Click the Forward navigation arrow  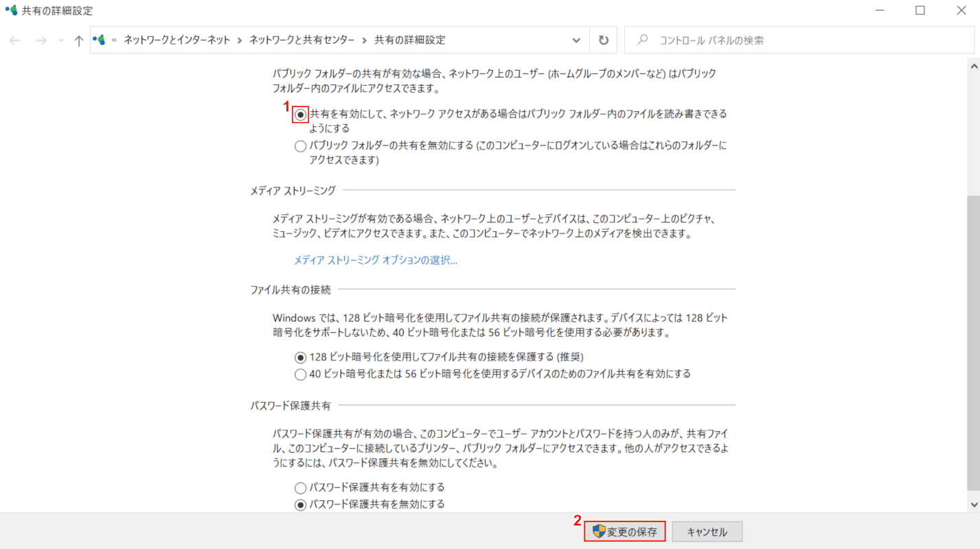[x=41, y=40]
